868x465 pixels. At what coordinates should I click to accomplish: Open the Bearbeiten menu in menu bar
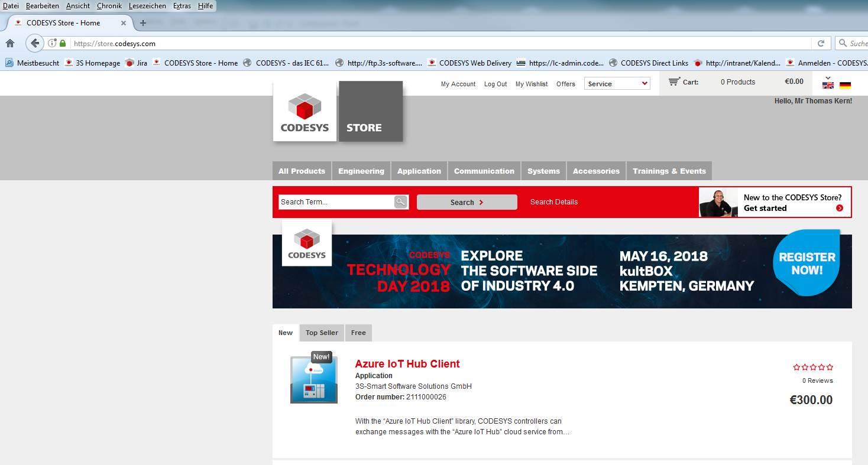tap(42, 6)
